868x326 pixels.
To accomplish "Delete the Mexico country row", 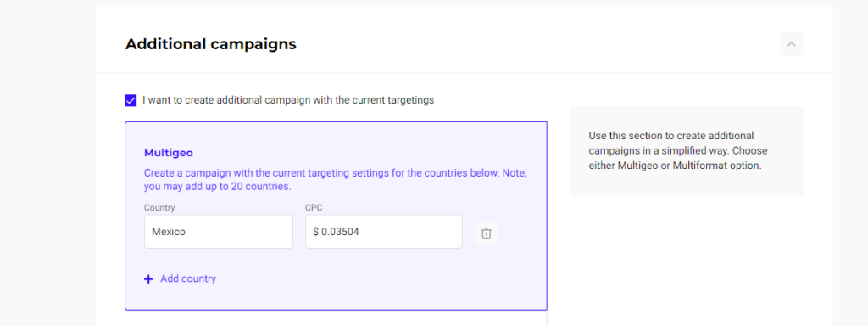I will (x=486, y=234).
